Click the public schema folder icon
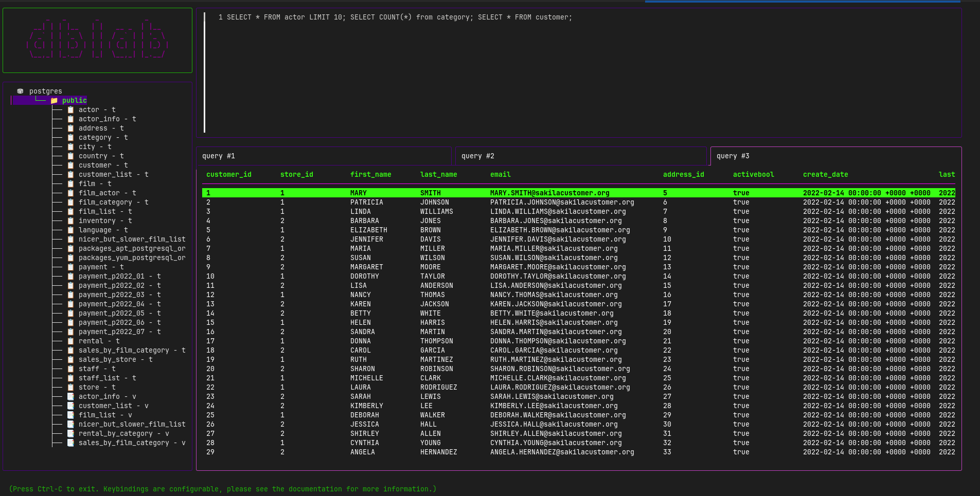Viewport: 980px width, 496px height. click(54, 100)
